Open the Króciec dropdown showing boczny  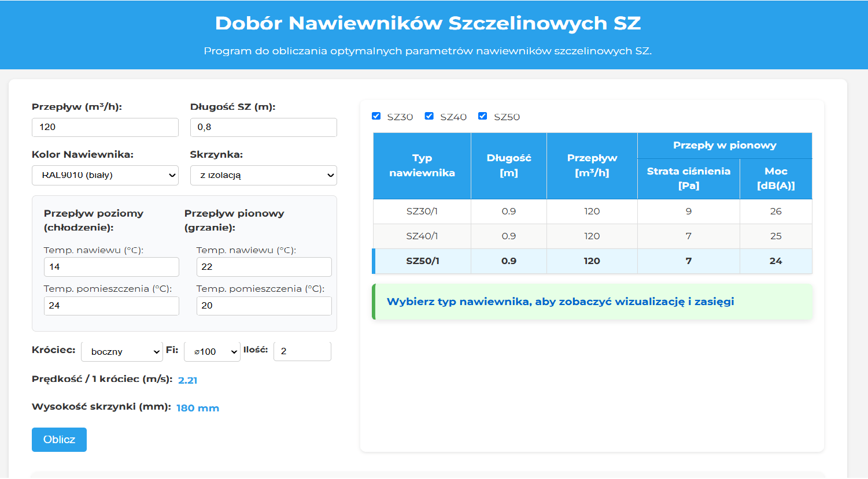pos(122,351)
